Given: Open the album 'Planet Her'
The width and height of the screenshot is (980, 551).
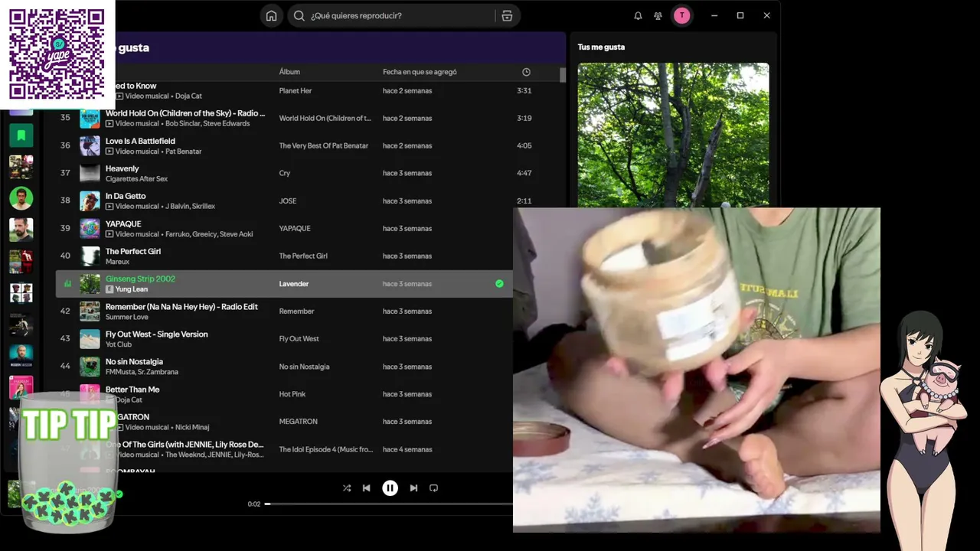Looking at the screenshot, I should pos(296,91).
